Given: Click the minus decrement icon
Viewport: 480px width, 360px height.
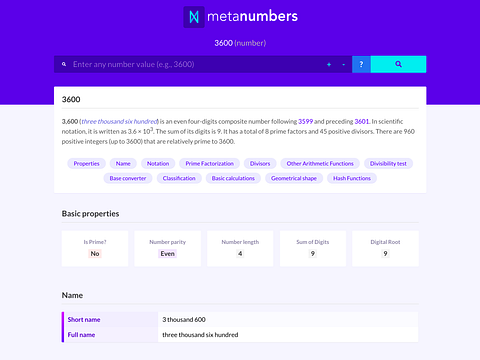Looking at the screenshot, I should (344, 64).
